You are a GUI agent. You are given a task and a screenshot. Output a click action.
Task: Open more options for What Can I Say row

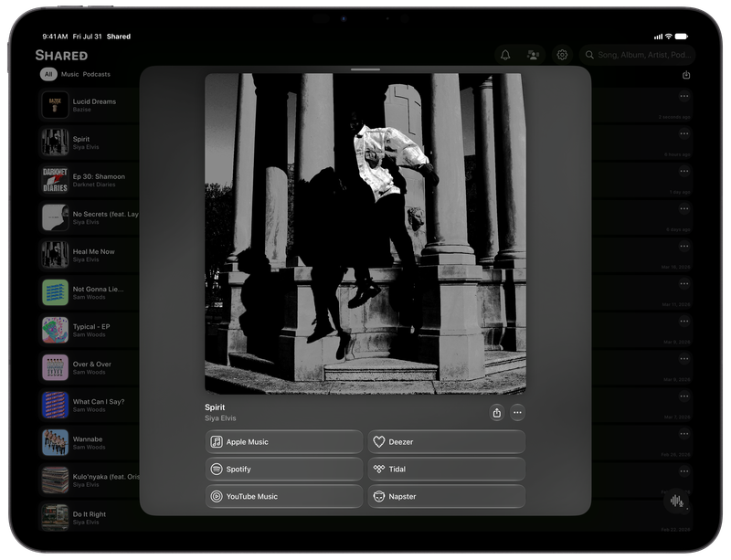click(683, 396)
